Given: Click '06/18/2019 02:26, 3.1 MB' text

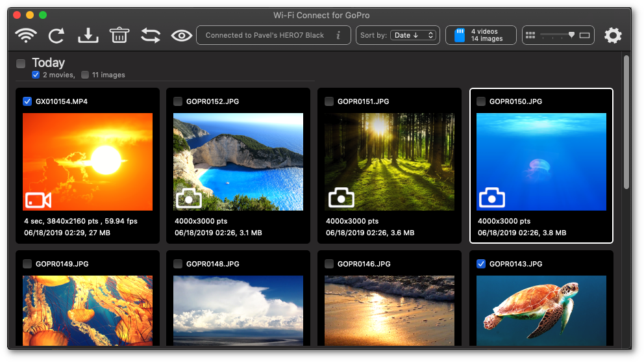Looking at the screenshot, I should click(x=218, y=233).
